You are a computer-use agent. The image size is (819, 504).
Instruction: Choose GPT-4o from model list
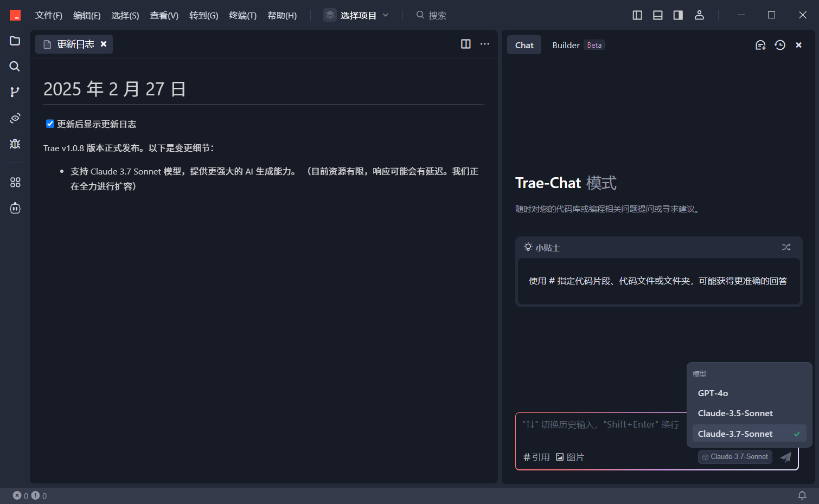[x=749, y=393]
